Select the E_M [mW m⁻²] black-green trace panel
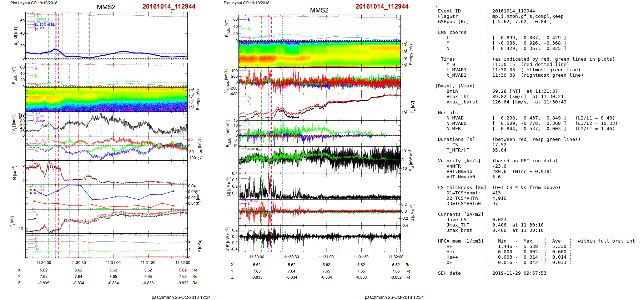 pos(320,160)
